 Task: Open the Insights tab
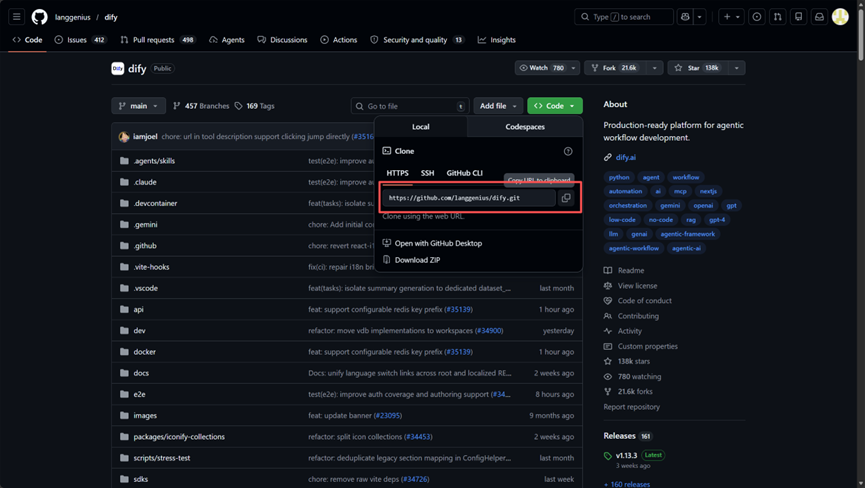496,40
